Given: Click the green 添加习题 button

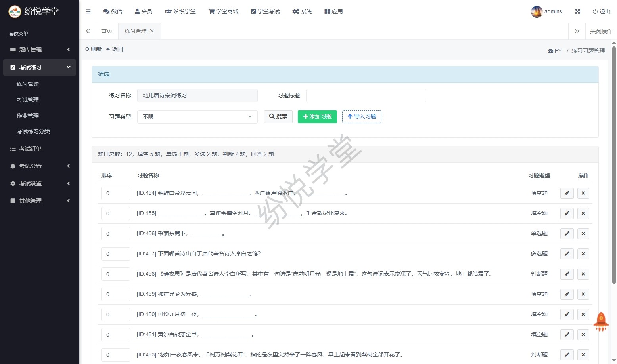Looking at the screenshot, I should [x=317, y=117].
